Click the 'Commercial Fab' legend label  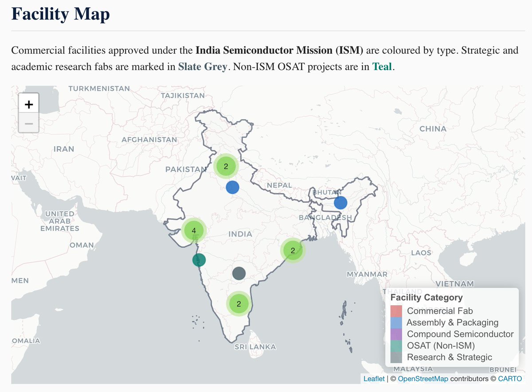(440, 311)
